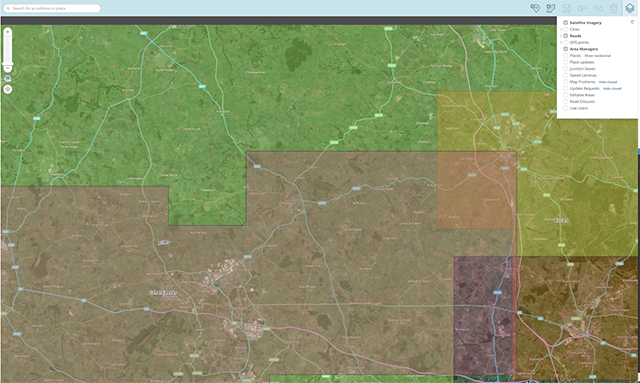Expand the Cities layer group

click(561, 29)
